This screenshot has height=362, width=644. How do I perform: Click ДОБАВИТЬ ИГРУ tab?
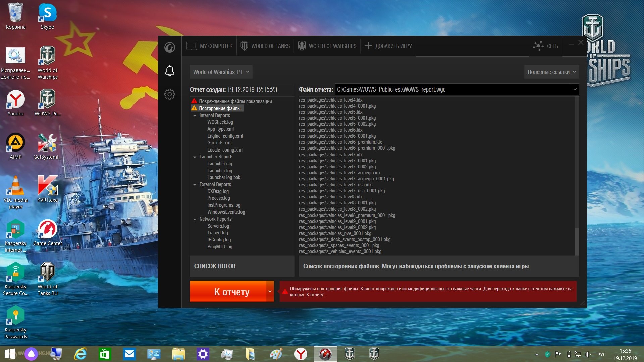[x=388, y=46]
